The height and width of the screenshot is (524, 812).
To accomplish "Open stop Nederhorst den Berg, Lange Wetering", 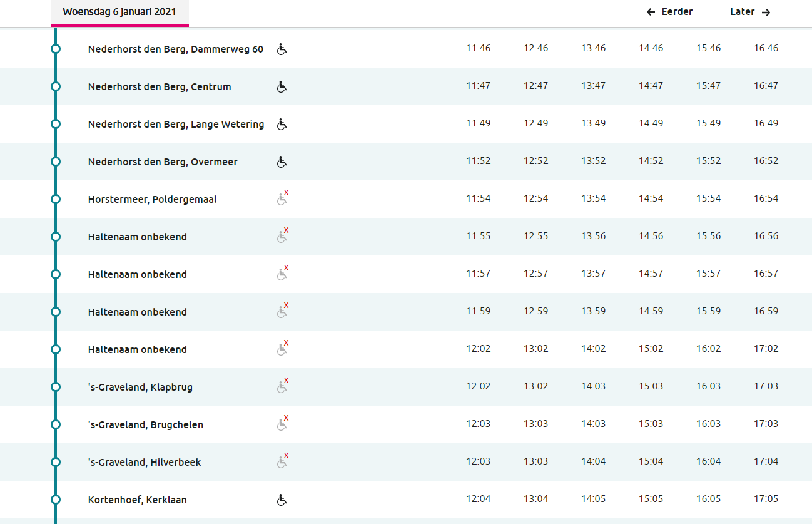I will [176, 124].
